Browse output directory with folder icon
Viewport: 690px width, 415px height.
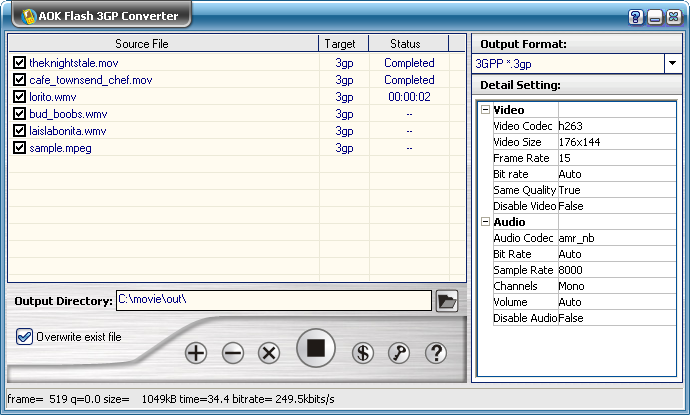click(x=447, y=301)
